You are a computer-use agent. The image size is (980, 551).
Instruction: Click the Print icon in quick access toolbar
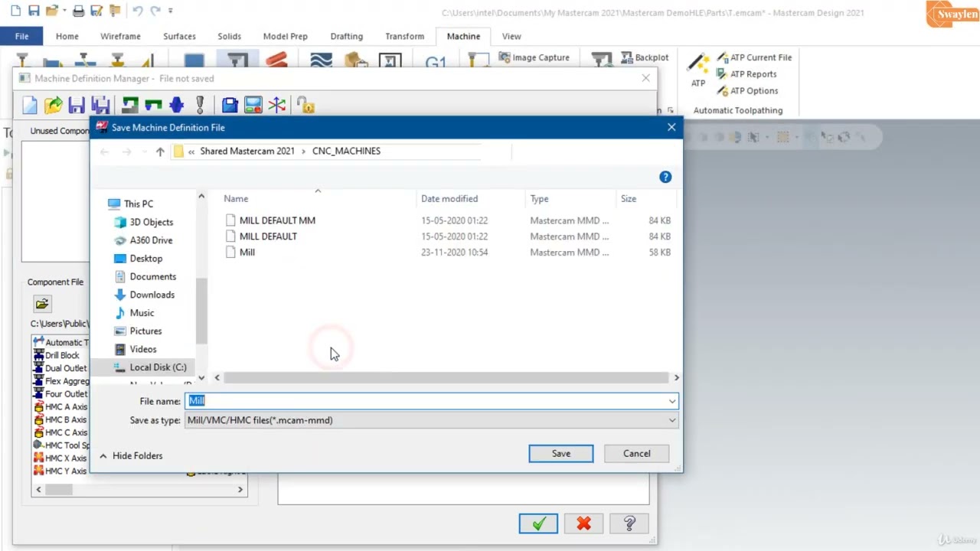(78, 11)
